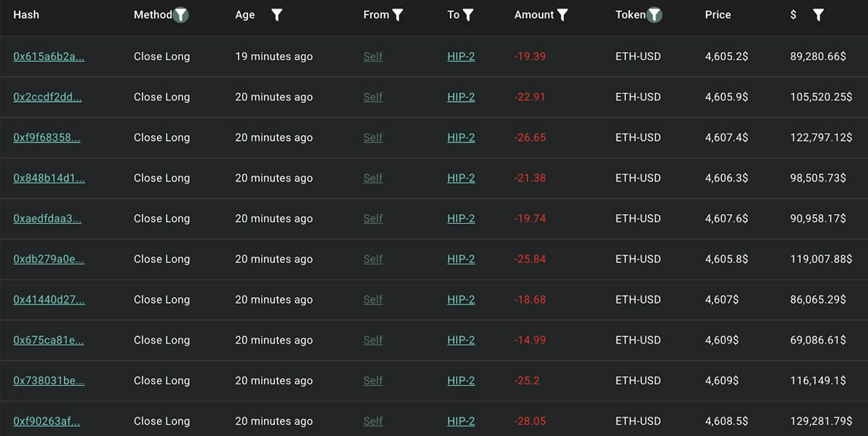Screen dimensions: 868x436
Task: Click the HIP-2 link in the 0xf9f68358 row
Action: tap(461, 137)
